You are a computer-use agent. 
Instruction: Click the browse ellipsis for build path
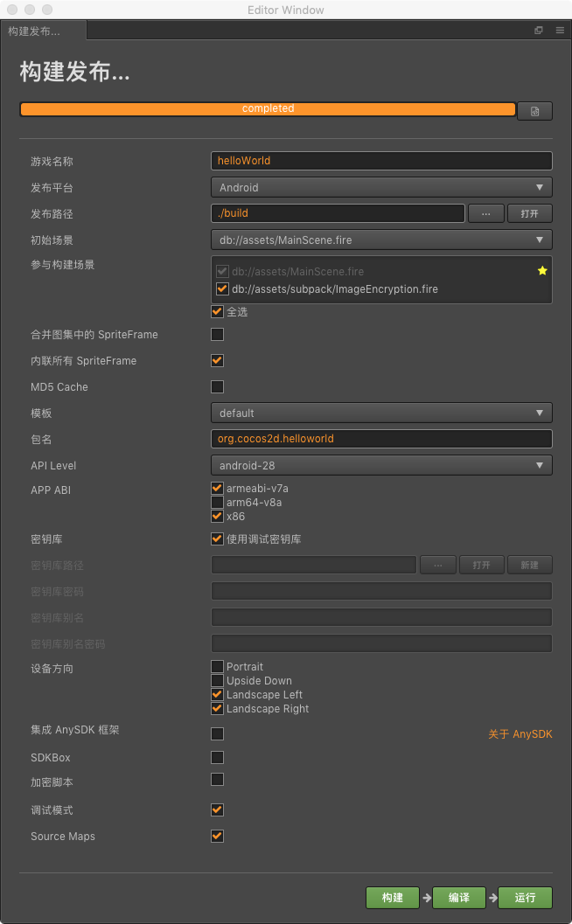click(485, 213)
